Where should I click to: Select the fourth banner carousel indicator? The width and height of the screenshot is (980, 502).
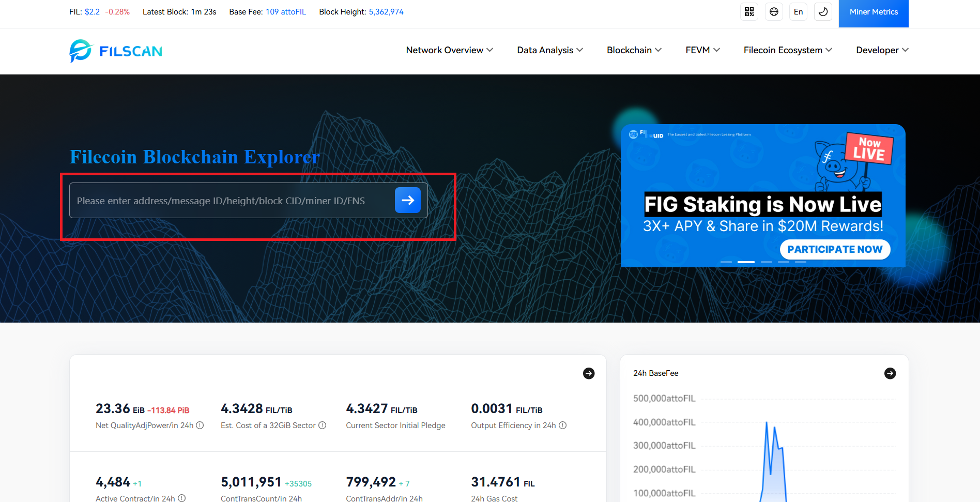[x=784, y=262]
